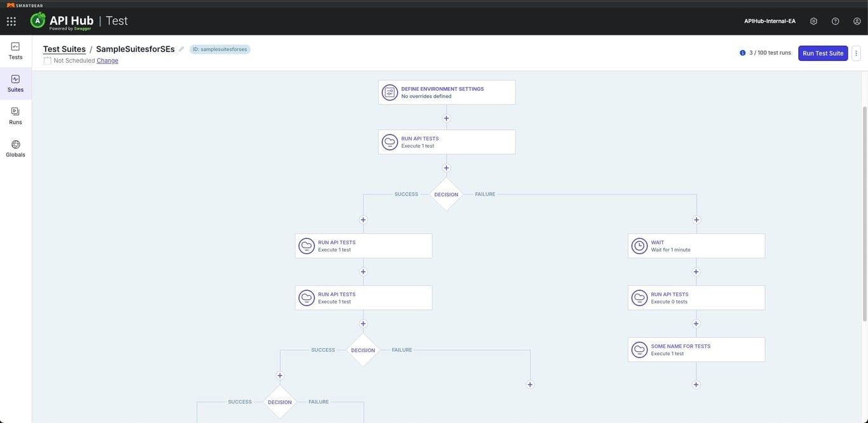Open the three-dot more options menu
Viewport: 868px width, 423px height.
[856, 53]
